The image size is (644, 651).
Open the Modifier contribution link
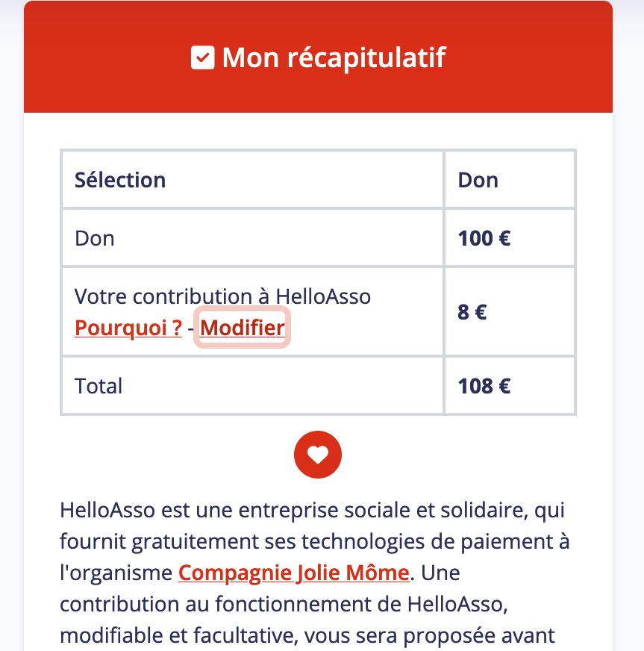(x=243, y=328)
